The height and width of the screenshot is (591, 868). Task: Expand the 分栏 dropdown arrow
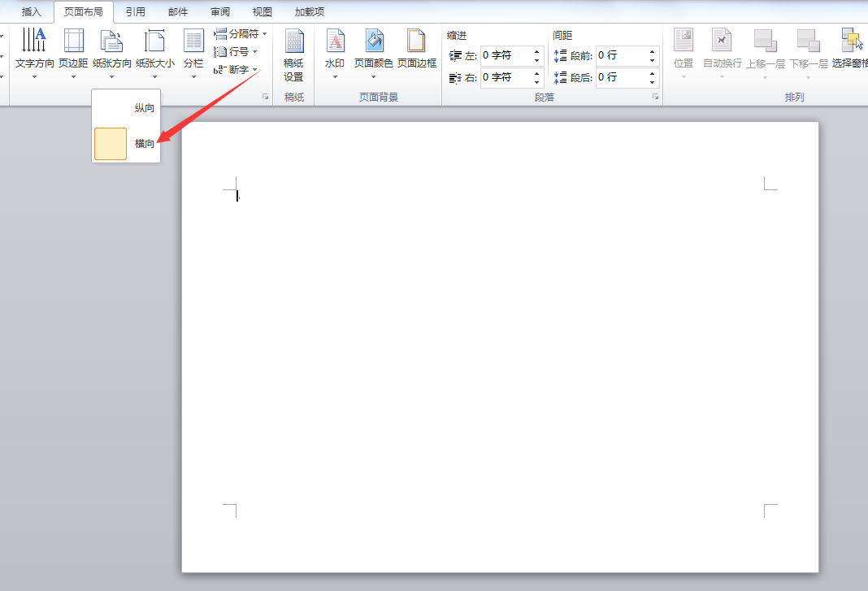193,77
